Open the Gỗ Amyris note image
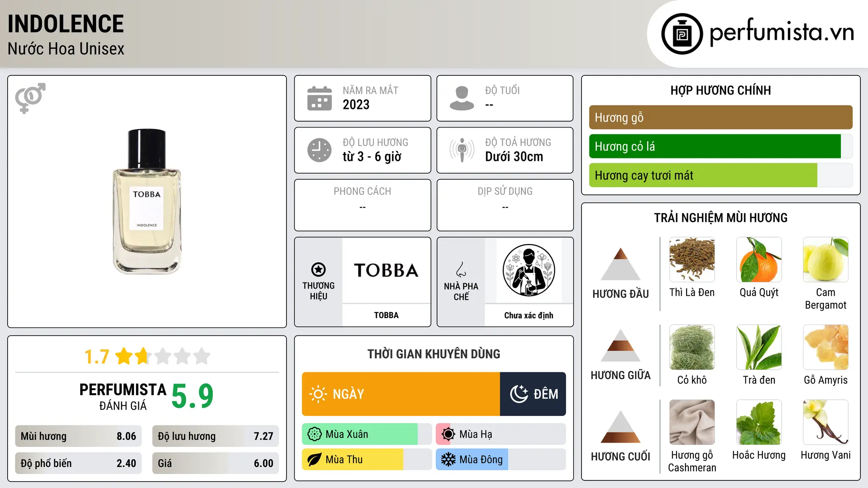The image size is (868, 488). pos(826,347)
